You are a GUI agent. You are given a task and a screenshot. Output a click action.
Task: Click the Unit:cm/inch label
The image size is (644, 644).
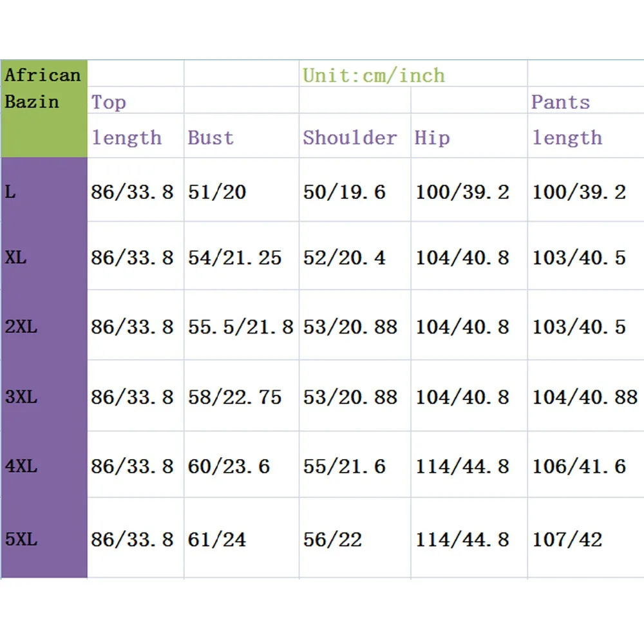tap(374, 75)
